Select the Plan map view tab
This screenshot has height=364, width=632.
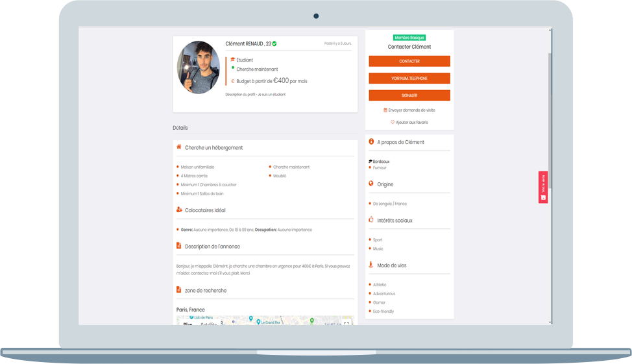click(188, 324)
